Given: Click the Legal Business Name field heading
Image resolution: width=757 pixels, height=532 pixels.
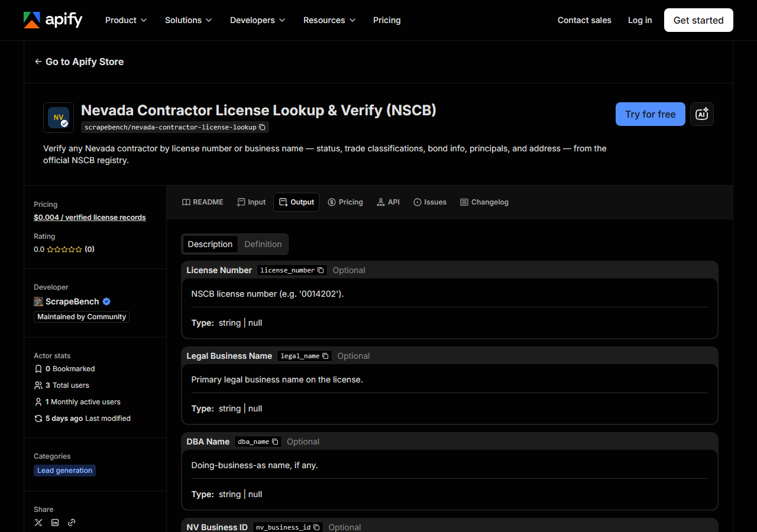Looking at the screenshot, I should (229, 356).
